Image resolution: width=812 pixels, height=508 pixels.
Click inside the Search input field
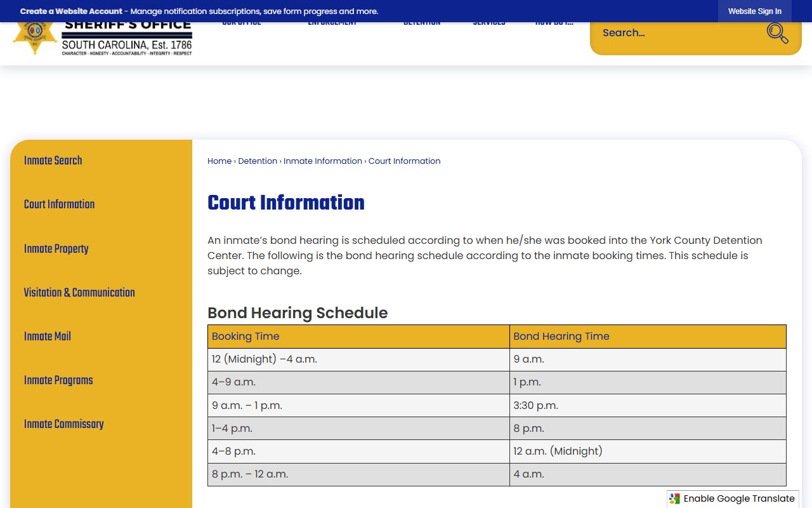tap(679, 33)
